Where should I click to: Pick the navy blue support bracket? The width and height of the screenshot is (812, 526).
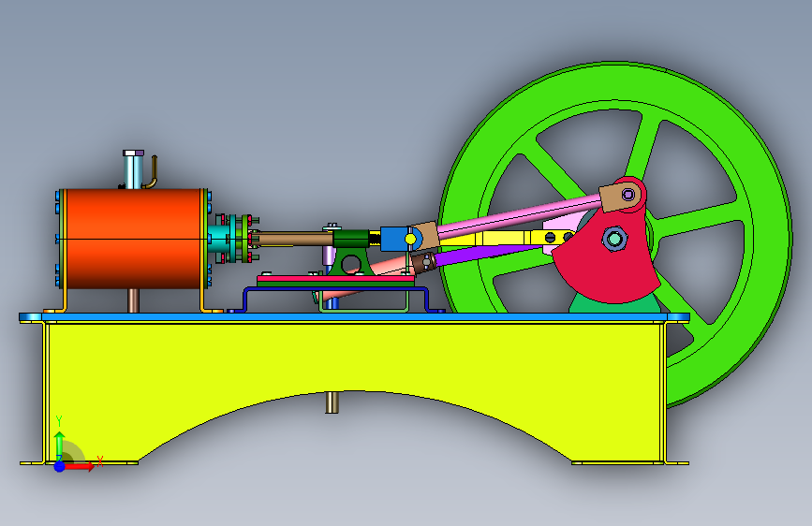[x=335, y=291]
